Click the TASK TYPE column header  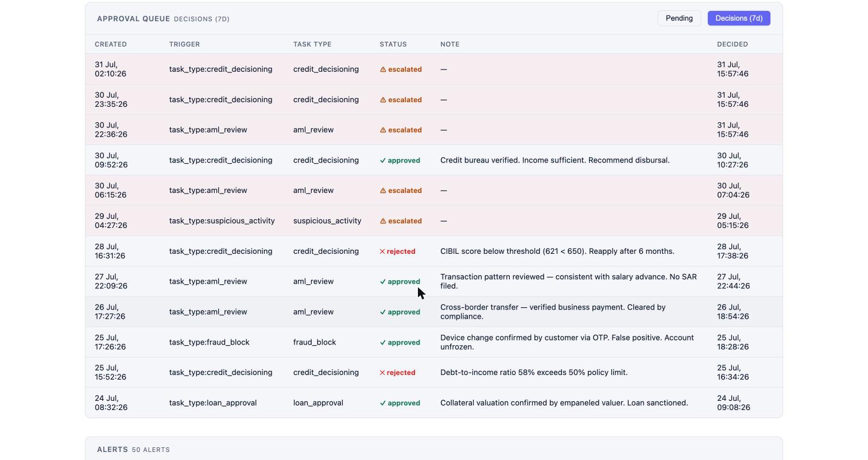[312, 44]
